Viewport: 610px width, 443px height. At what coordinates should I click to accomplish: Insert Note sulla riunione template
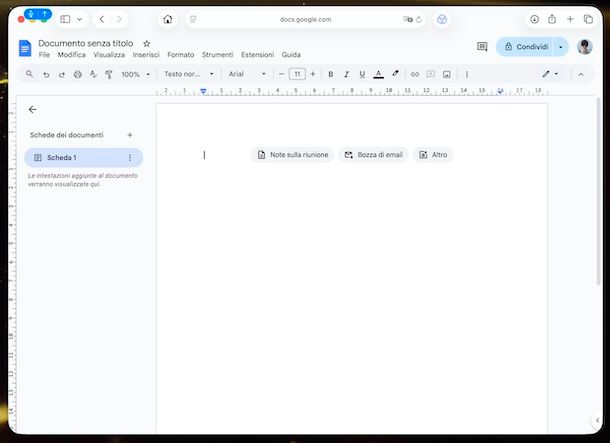[293, 155]
